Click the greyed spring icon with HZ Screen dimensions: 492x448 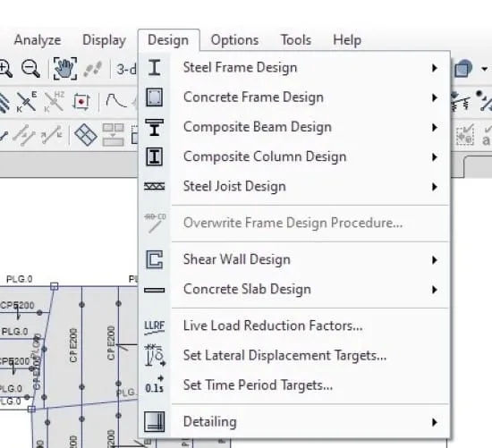[x=54, y=102]
